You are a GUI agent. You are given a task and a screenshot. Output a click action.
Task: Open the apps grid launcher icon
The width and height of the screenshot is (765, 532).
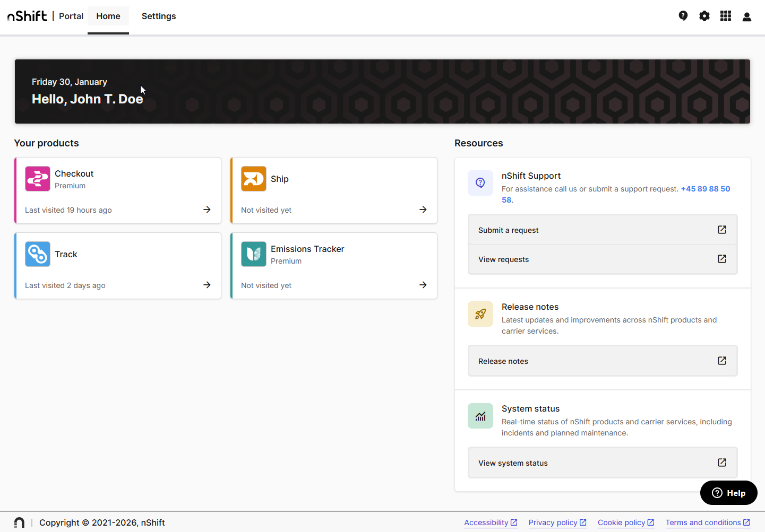tap(726, 16)
